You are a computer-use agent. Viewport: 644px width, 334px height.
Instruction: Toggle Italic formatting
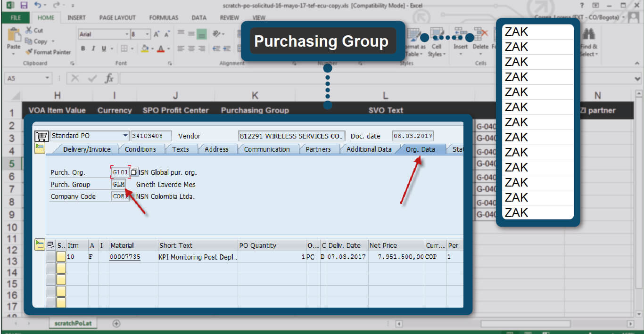pyautogui.click(x=93, y=49)
